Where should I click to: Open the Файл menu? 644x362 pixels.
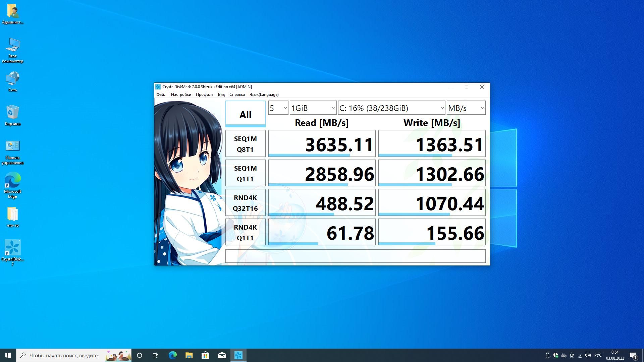161,95
